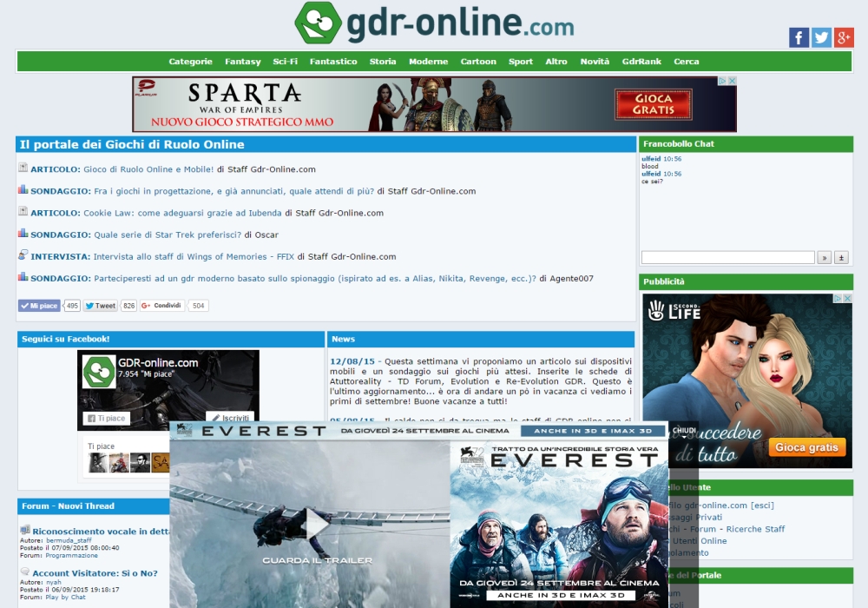The height and width of the screenshot is (608, 868).
Task: Open Cartoon menu item
Action: [x=478, y=62]
